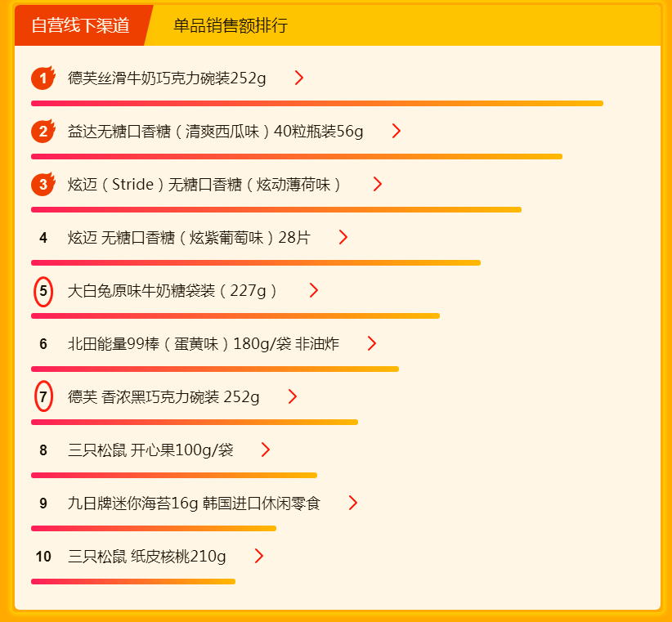Click the flame rank 1 badge icon

click(x=43, y=78)
